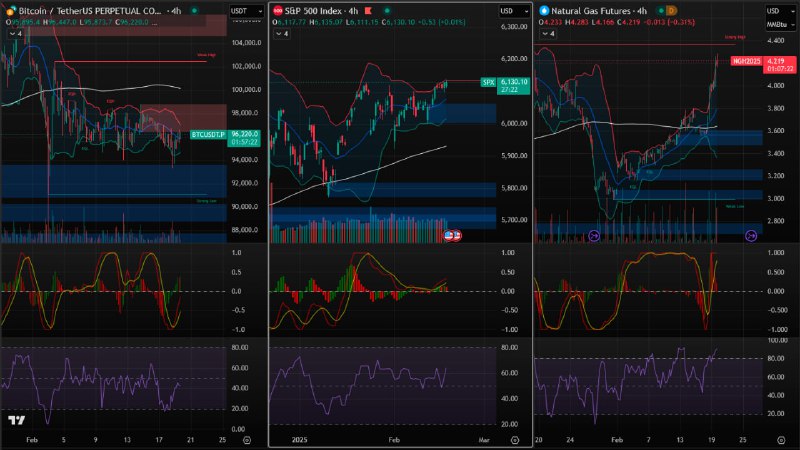Screen dimensions: 800x450
Task: Click the green market status dot on Natural Gas
Action: (x=661, y=11)
